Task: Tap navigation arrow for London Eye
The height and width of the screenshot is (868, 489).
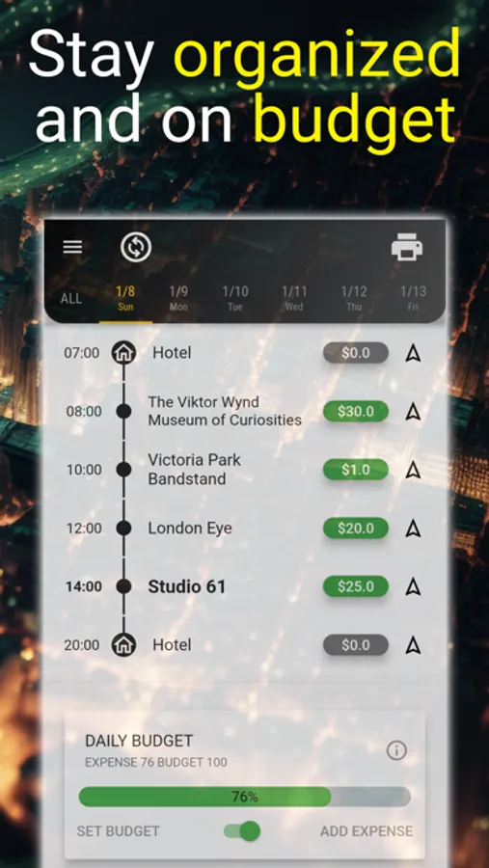Action: click(x=413, y=529)
